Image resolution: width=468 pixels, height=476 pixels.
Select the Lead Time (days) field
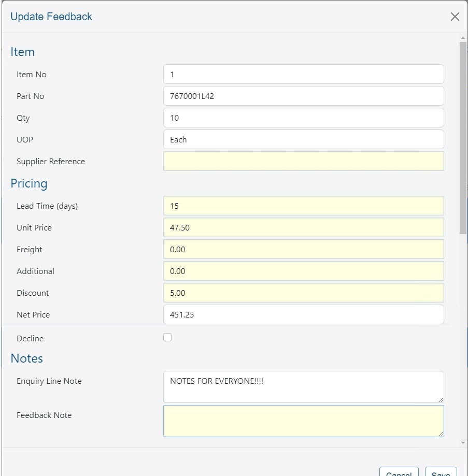click(x=303, y=206)
